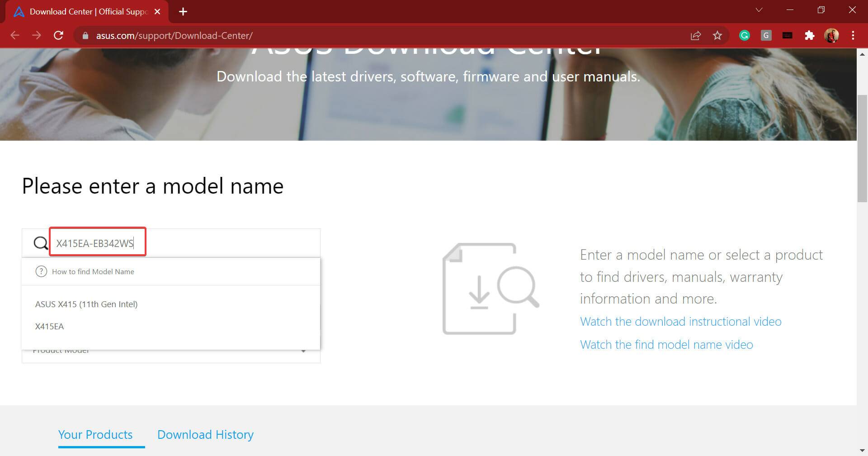Click the scrollbar down arrow

862,451
